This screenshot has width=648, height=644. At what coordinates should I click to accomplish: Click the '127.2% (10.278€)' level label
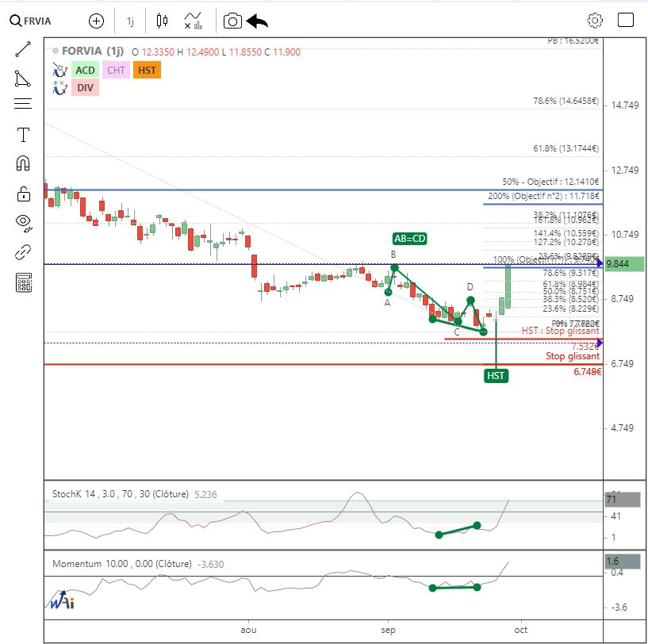point(566,242)
